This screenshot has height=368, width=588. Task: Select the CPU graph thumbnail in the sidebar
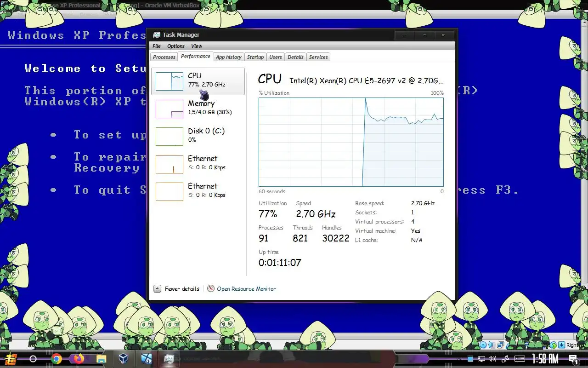click(x=170, y=81)
